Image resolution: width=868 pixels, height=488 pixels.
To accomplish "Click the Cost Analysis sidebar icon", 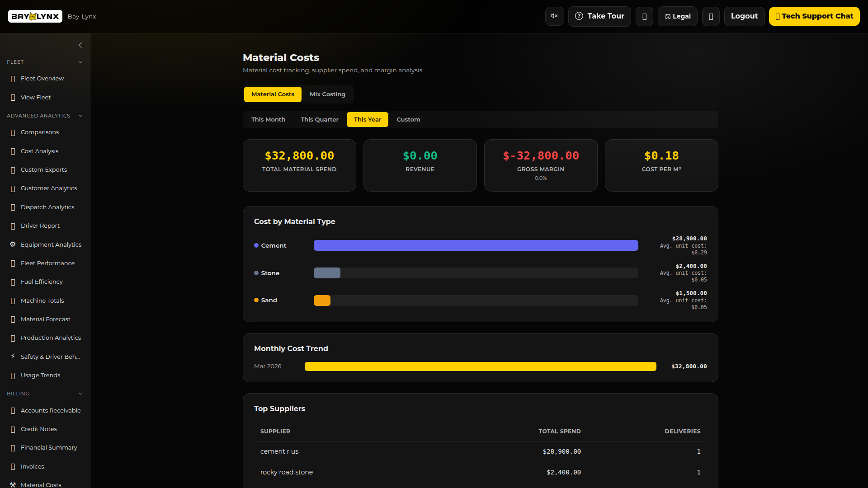I will click(x=13, y=151).
